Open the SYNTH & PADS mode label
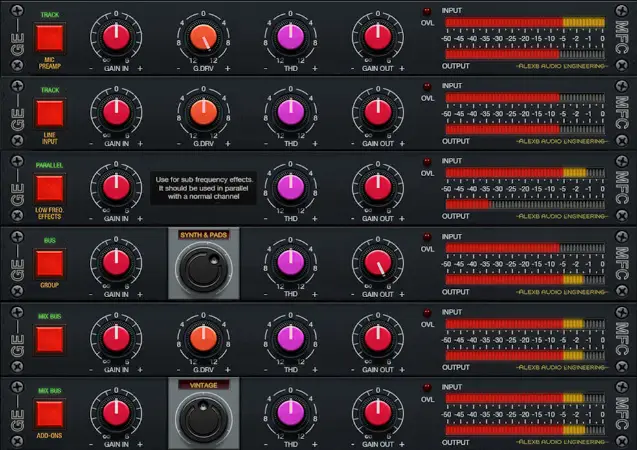Screen dimensions: 637x450 (203, 234)
